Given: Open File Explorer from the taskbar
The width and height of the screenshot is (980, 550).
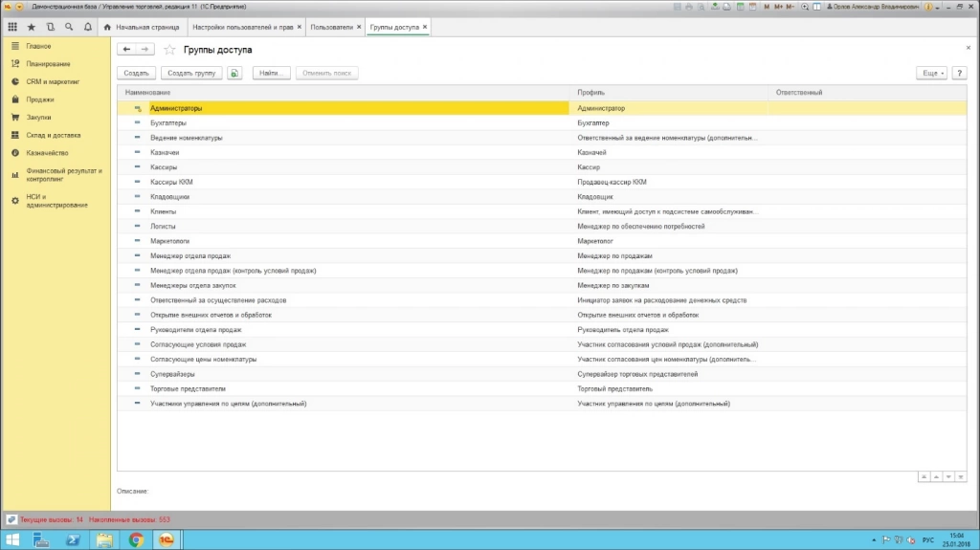Looking at the screenshot, I should tap(104, 539).
